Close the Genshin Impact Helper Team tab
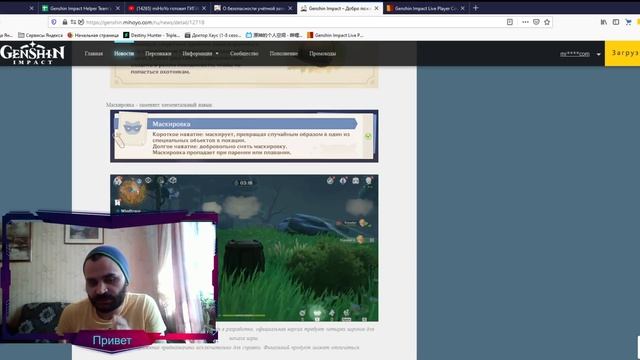This screenshot has width=640, height=360. point(118,8)
